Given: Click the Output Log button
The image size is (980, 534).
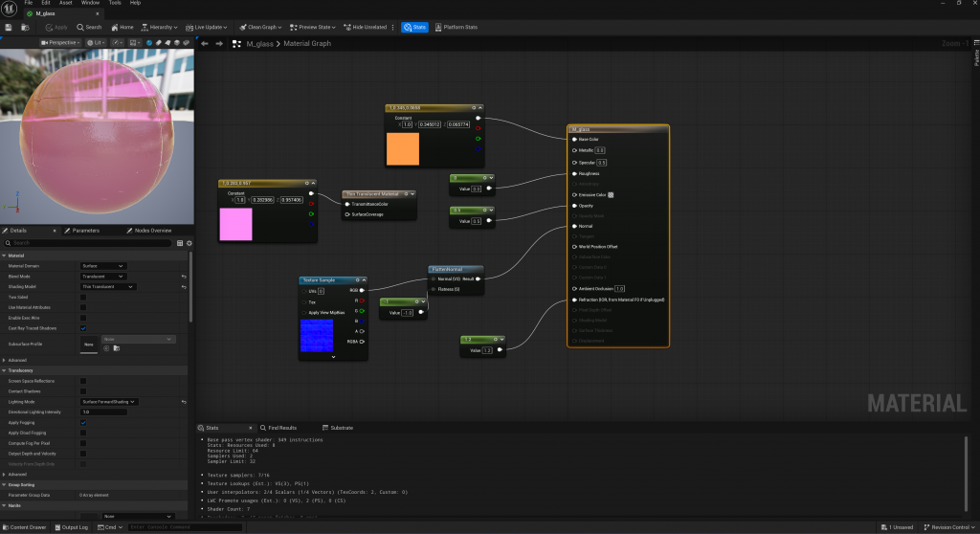Looking at the screenshot, I should tap(73, 527).
